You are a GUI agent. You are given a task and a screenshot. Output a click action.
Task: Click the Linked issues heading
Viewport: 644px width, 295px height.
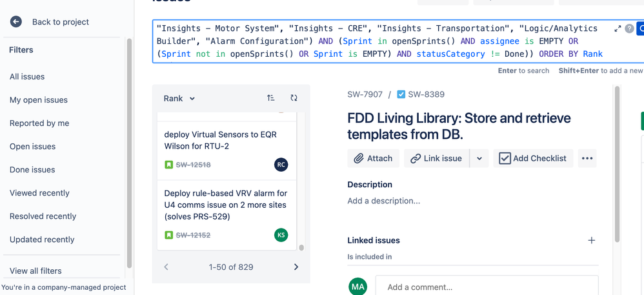click(374, 240)
